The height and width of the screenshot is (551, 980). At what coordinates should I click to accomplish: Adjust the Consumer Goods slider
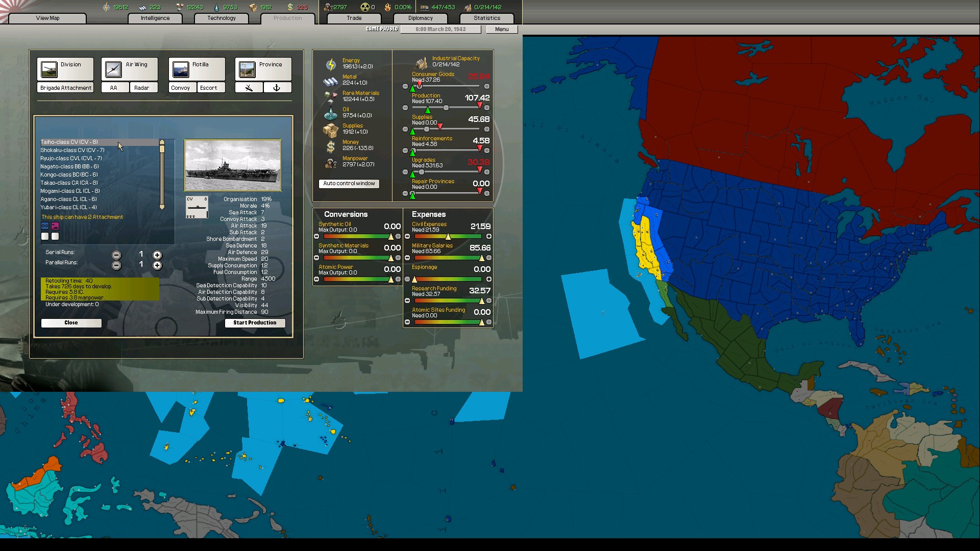click(420, 86)
